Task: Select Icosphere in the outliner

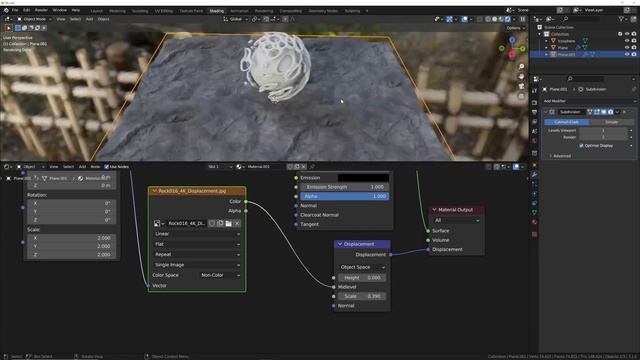Action: click(566, 41)
